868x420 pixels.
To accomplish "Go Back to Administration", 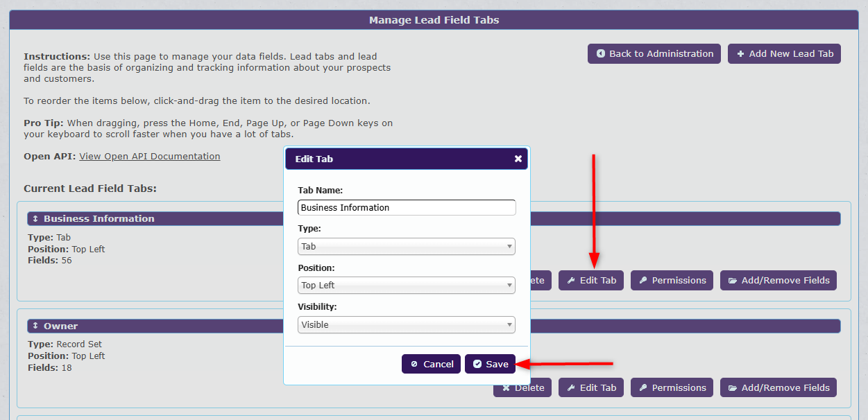I will click(x=654, y=53).
